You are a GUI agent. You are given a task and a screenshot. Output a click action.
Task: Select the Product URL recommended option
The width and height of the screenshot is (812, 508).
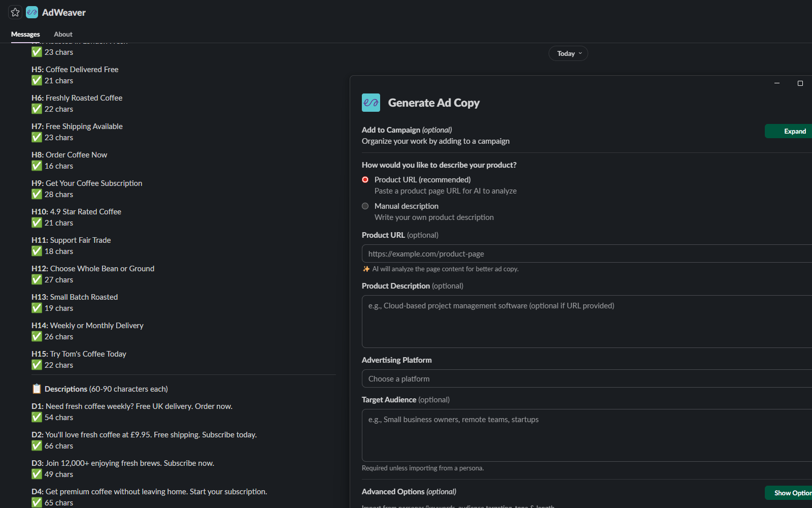pos(365,179)
